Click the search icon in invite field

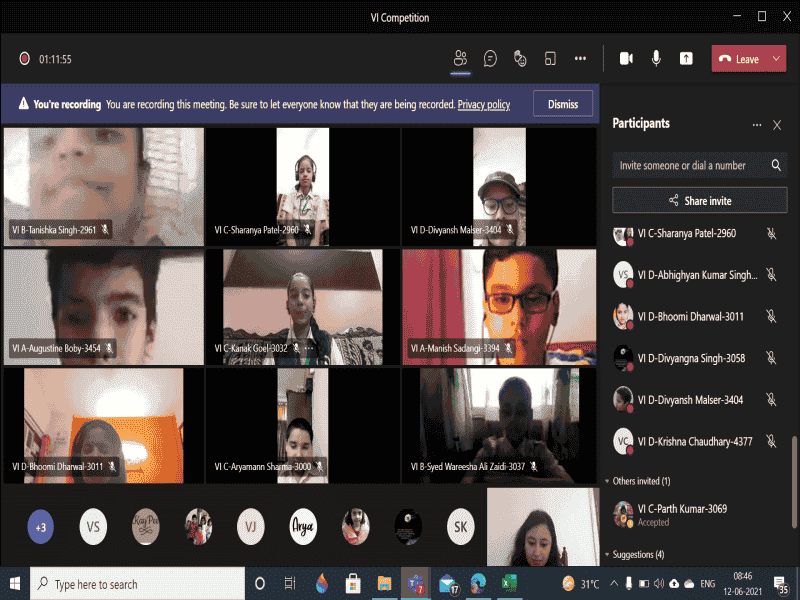click(x=776, y=165)
